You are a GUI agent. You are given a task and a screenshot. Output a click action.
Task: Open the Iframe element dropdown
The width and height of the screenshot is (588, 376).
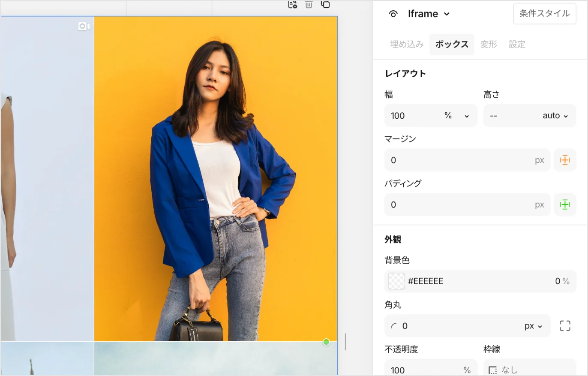429,14
